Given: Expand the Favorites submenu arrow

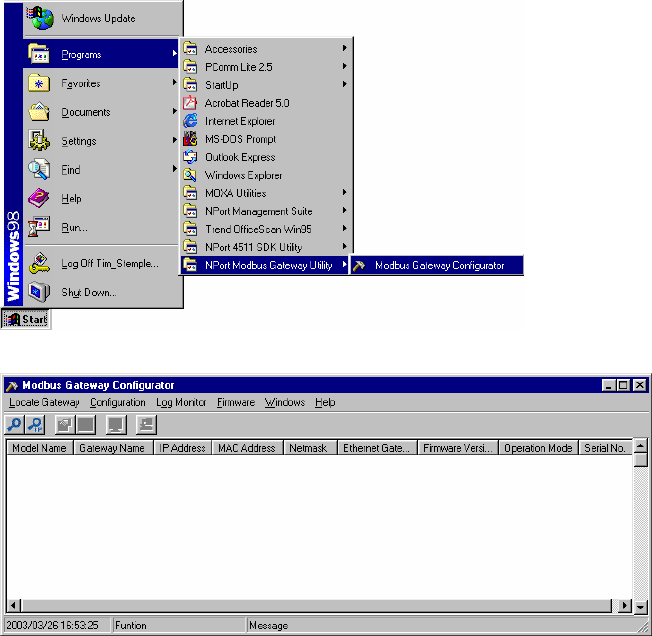Looking at the screenshot, I should (174, 82).
